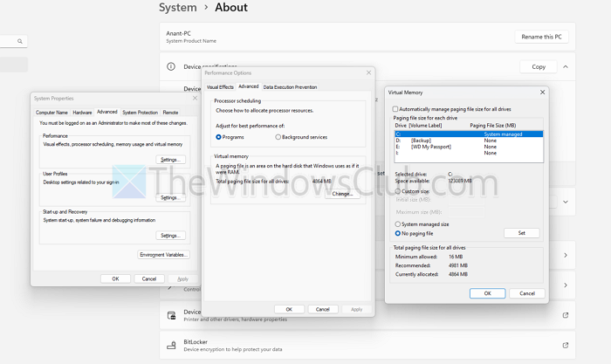Close the Performance Options dialog

pos(368,72)
